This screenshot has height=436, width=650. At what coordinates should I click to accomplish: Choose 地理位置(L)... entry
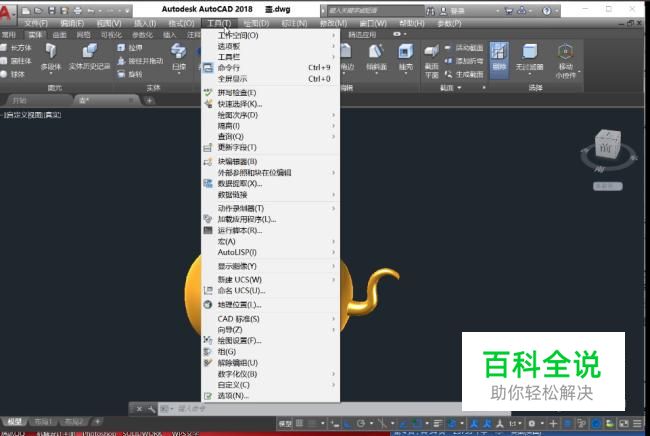pyautogui.click(x=270, y=305)
